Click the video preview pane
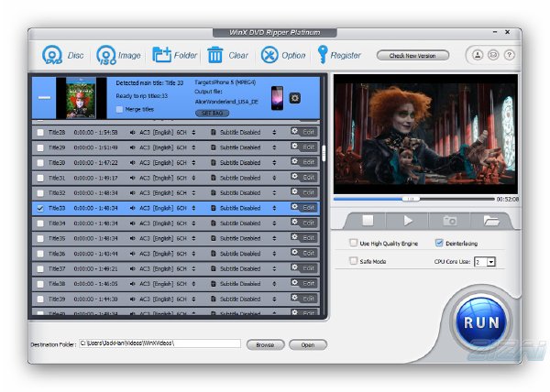Image resolution: width=550 pixels, height=392 pixels. pyautogui.click(x=425, y=134)
